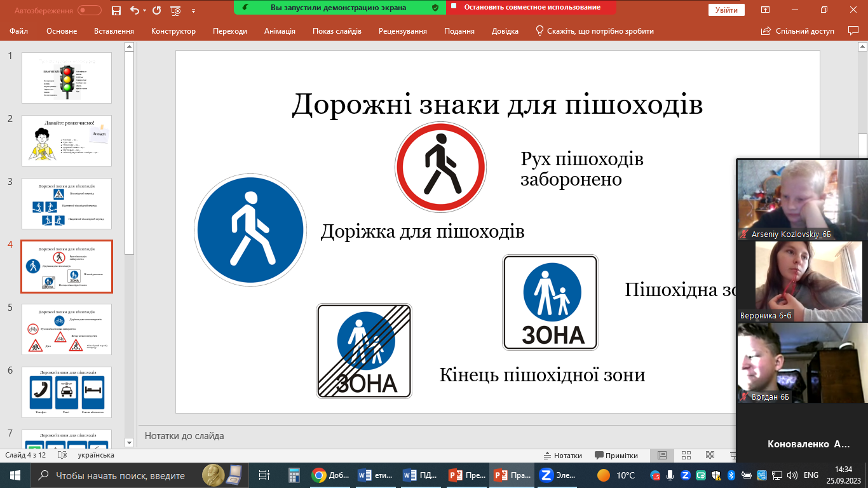868x488 pixels.
Task: Click the thumbnail panel scroll down arrow
Action: point(130,442)
